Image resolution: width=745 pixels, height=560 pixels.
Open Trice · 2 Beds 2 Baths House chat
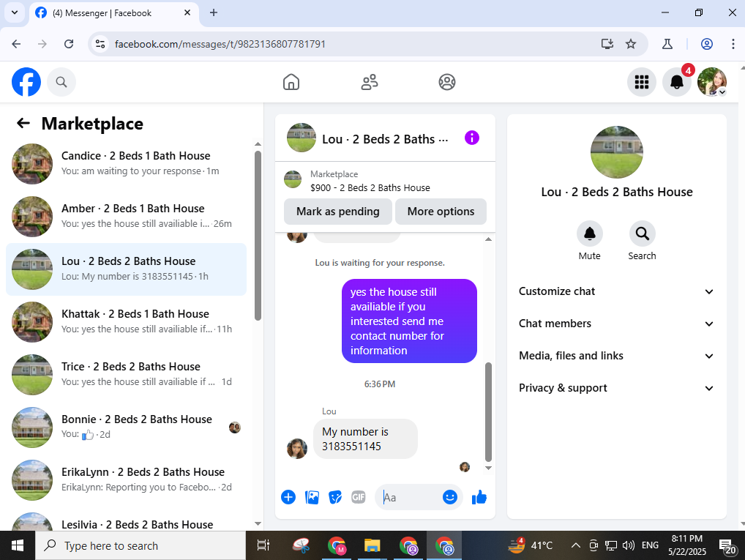(127, 375)
